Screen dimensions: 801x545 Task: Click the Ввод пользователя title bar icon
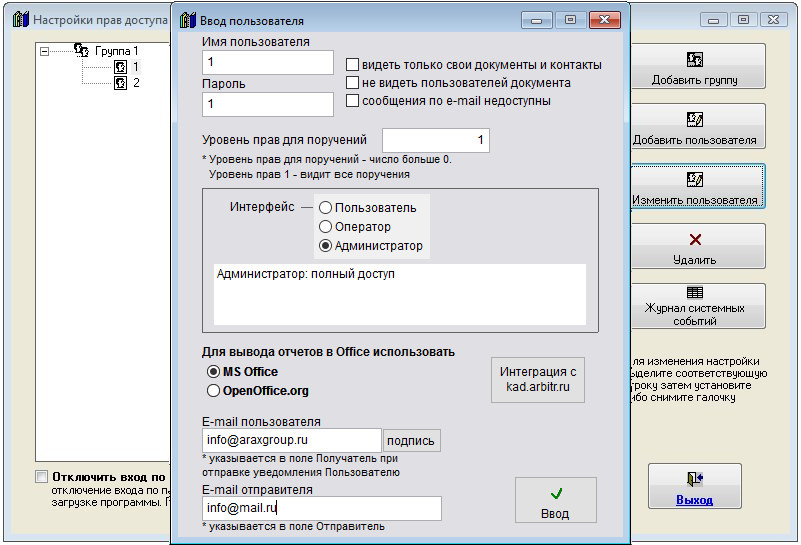[188, 20]
